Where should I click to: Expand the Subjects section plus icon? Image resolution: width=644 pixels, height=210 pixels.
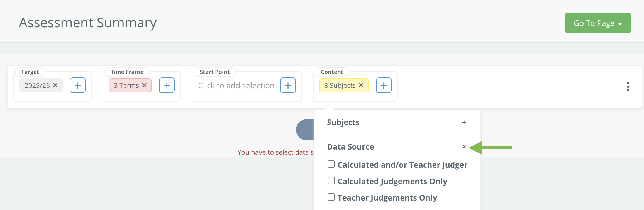(464, 122)
